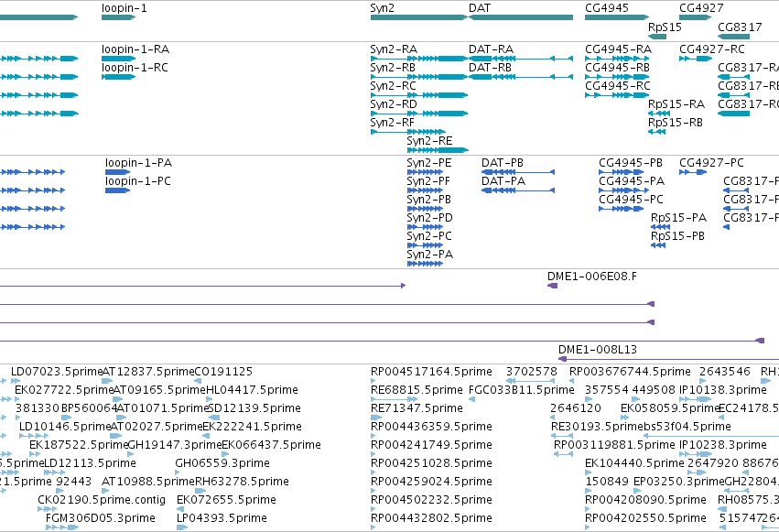Select the loopin-1 gene bar
This screenshot has width=779, height=532.
pyautogui.click(x=118, y=17)
